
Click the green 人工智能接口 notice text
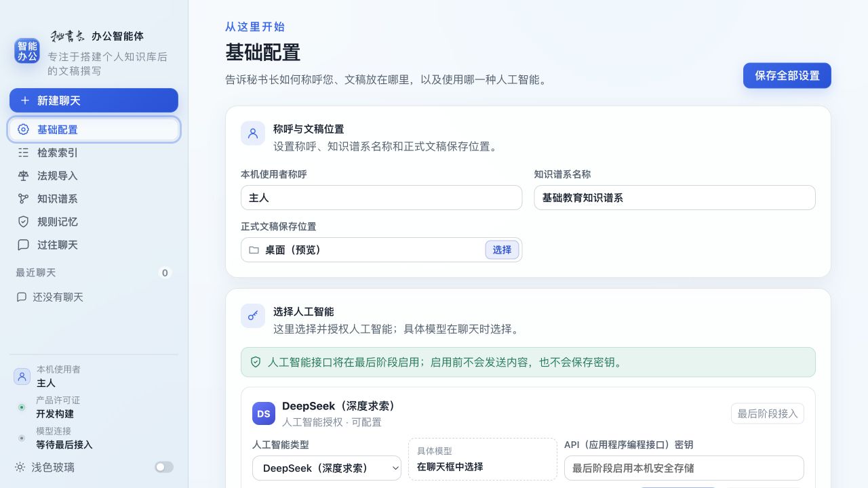pyautogui.click(x=445, y=362)
